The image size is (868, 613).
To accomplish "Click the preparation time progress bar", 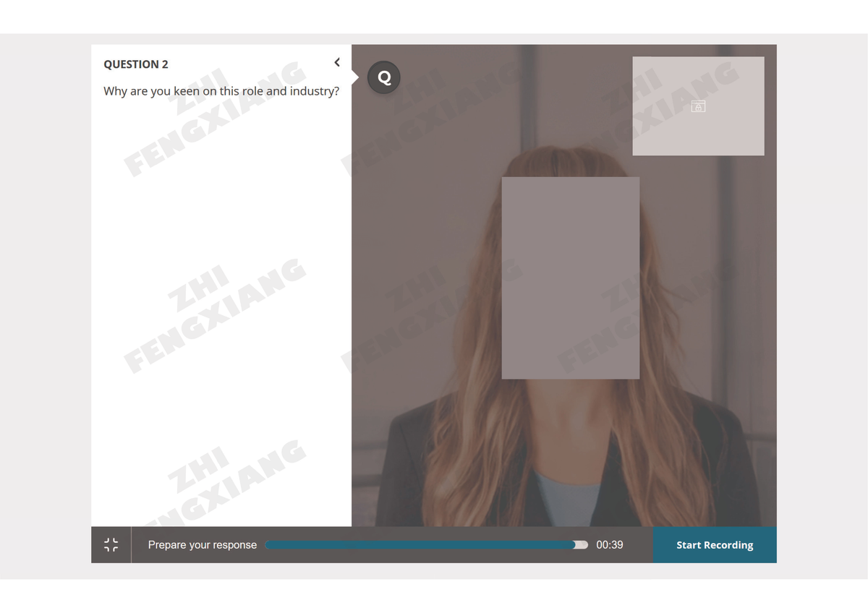I will pos(427,545).
